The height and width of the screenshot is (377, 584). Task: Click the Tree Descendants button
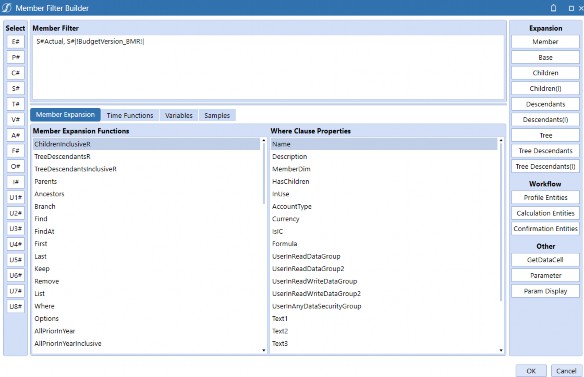pyautogui.click(x=545, y=151)
